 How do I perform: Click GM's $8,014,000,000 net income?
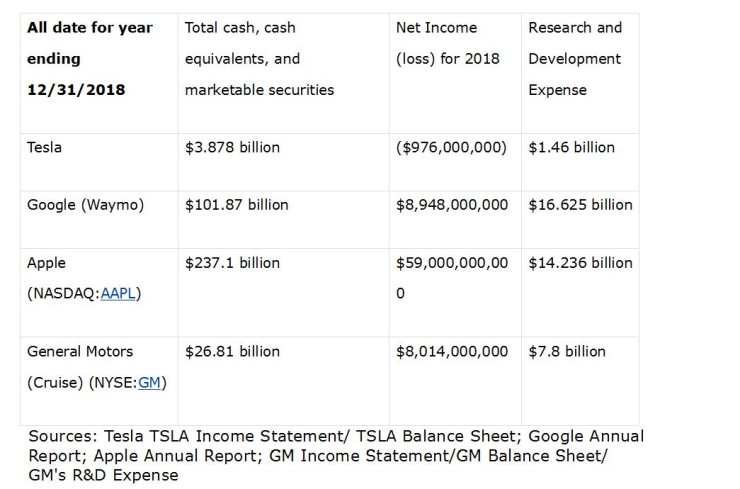coord(452,352)
